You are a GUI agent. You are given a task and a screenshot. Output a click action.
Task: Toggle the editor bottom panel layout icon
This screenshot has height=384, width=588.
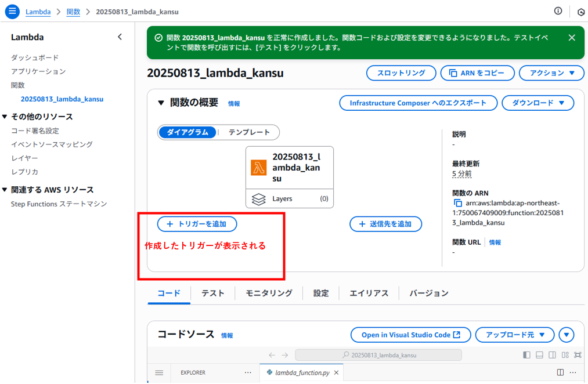click(x=539, y=355)
